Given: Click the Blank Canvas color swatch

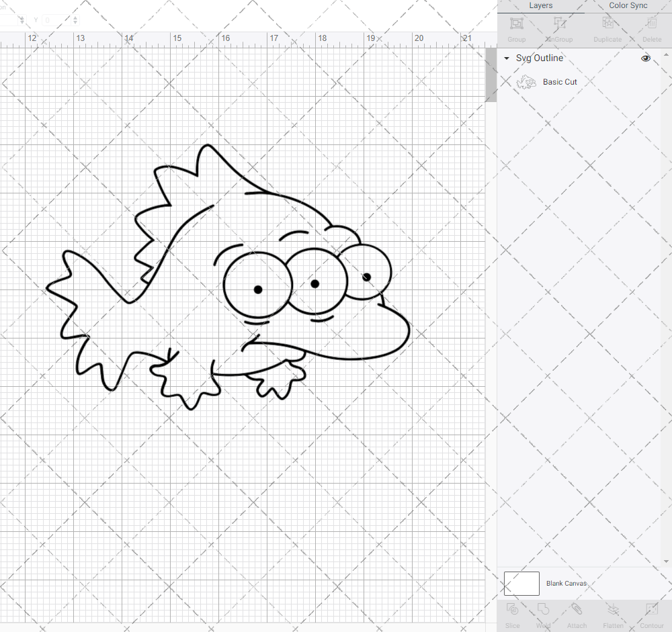Looking at the screenshot, I should [x=521, y=583].
